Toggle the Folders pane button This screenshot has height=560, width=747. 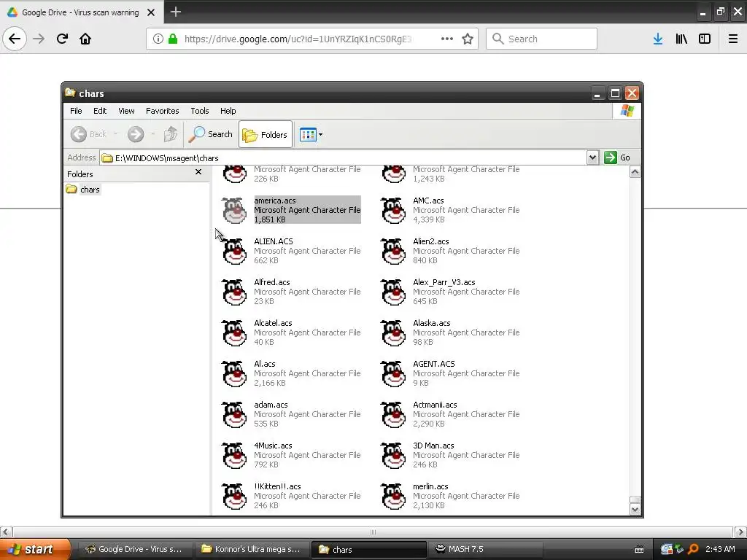266,135
